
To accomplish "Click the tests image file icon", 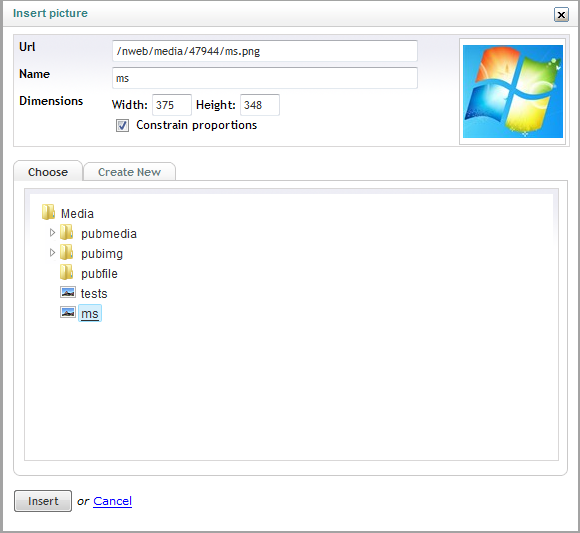I will (x=68, y=292).
